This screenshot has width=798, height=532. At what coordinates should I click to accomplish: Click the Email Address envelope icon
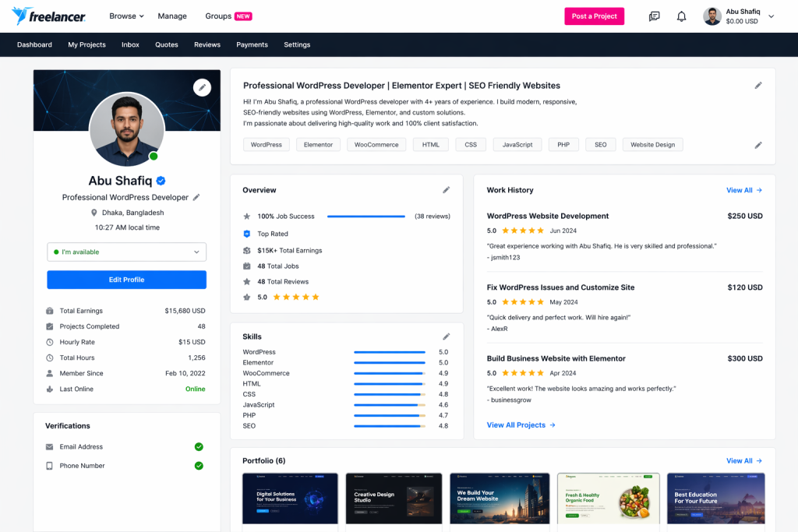point(49,447)
